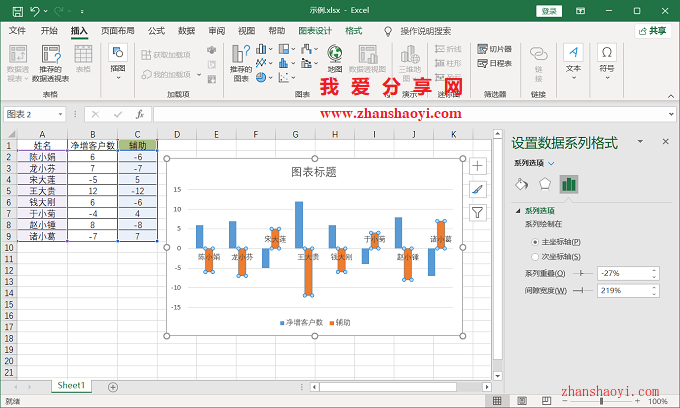The image size is (680, 408).
Task: Select cell C1 with 辅助 header
Action: click(137, 145)
